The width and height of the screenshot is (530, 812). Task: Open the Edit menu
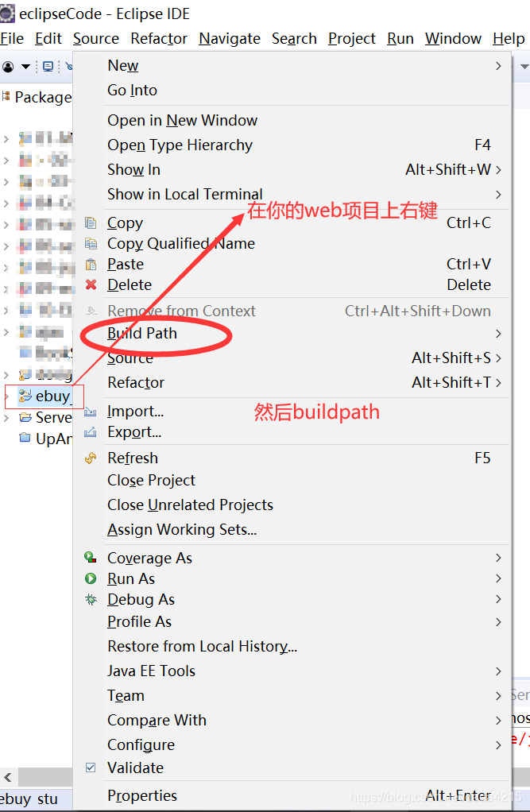pos(48,39)
